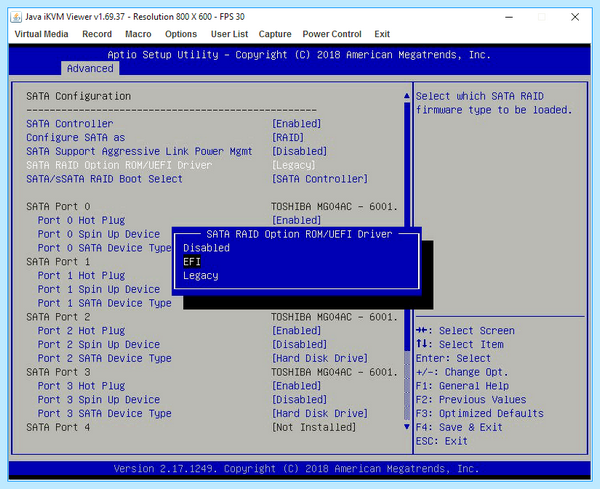Select Port 2 Spin Up Device
This screenshot has width=600, height=489.
[99, 344]
